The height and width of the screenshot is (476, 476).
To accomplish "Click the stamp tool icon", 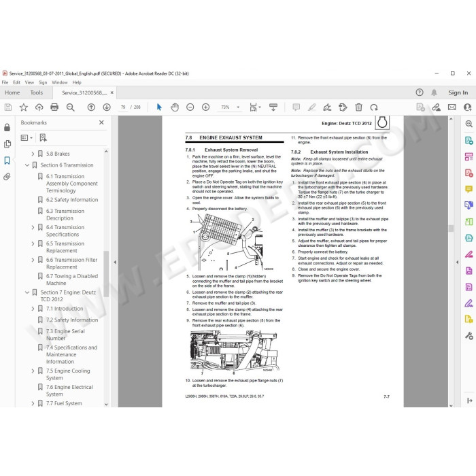I will [x=343, y=107].
